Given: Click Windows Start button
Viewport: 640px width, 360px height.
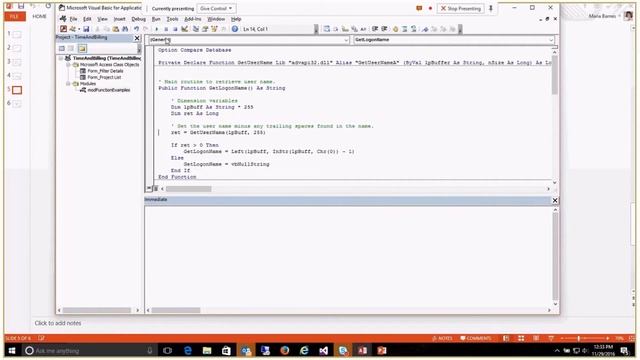Looking at the screenshot, I should pos(12,351).
